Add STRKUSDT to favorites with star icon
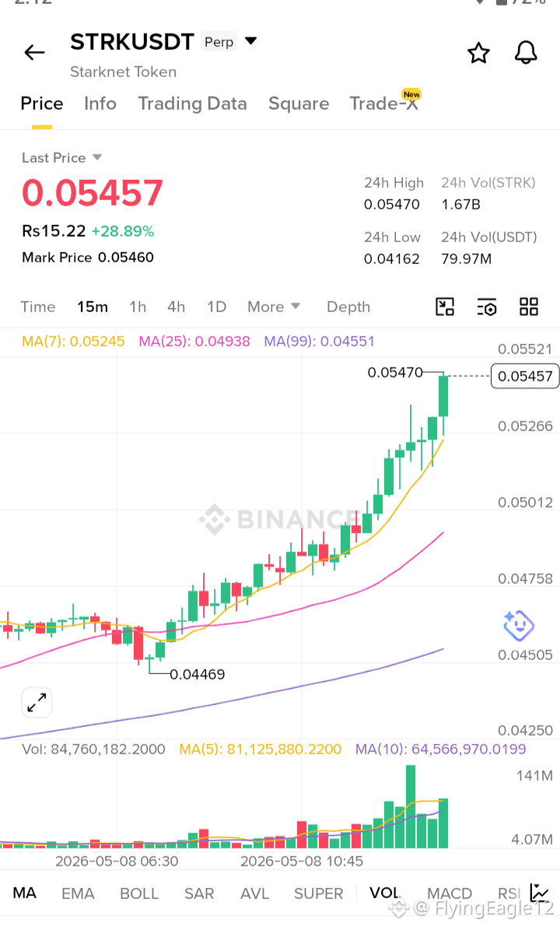 click(x=478, y=53)
